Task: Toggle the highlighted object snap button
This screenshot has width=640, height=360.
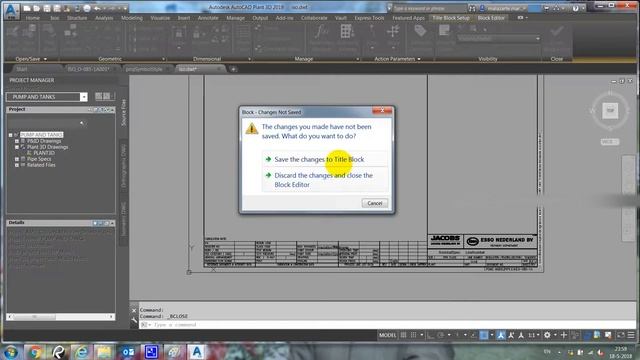Action: coord(484,335)
